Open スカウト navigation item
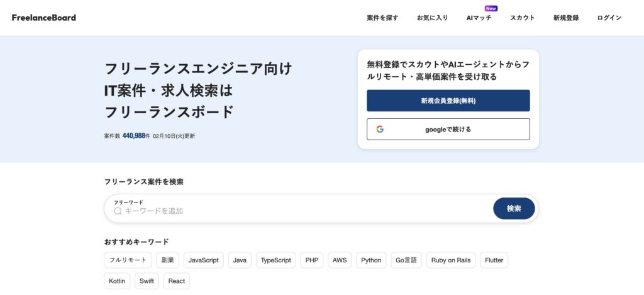644x295 pixels. coord(523,18)
